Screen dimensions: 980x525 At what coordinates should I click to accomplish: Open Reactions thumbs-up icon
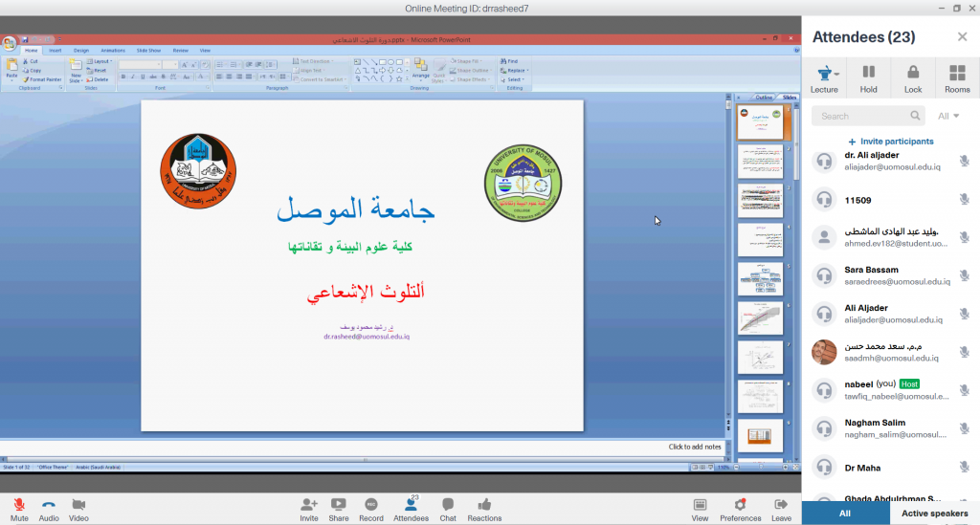coord(484,505)
